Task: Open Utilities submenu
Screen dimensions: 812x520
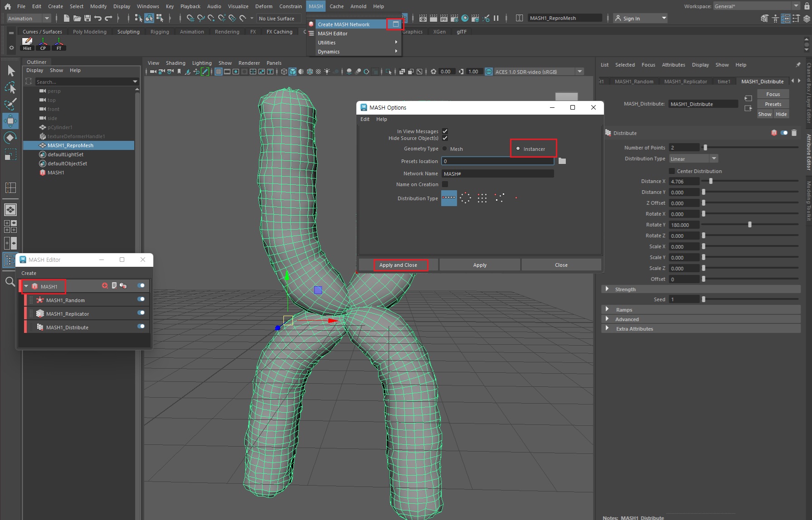Action: (354, 42)
